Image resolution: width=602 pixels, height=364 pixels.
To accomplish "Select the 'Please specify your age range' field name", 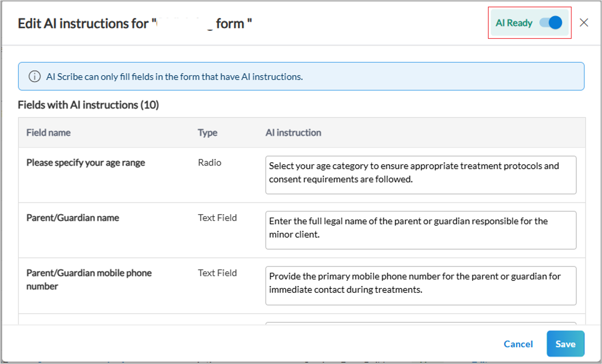I will tap(86, 162).
